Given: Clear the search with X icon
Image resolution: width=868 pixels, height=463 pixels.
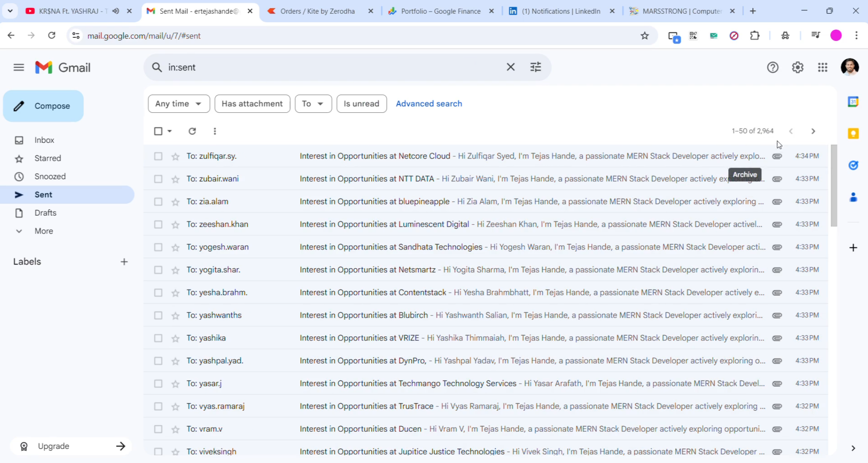Looking at the screenshot, I should pos(510,67).
